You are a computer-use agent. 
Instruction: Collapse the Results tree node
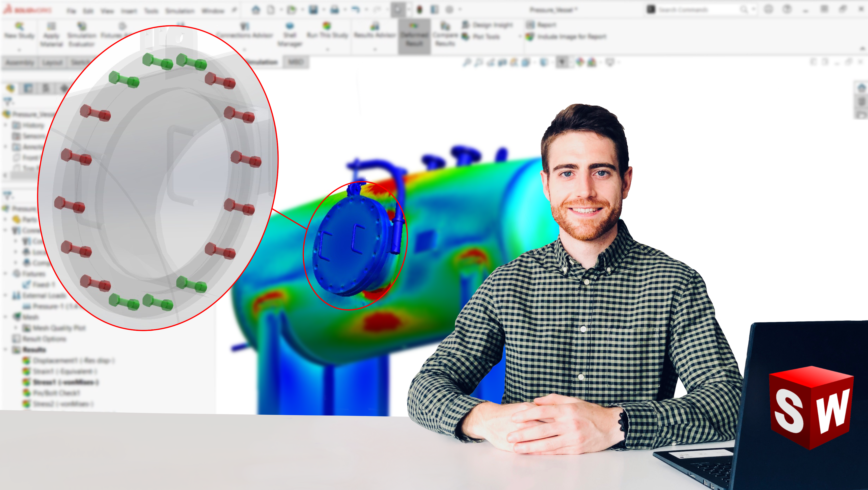point(5,349)
